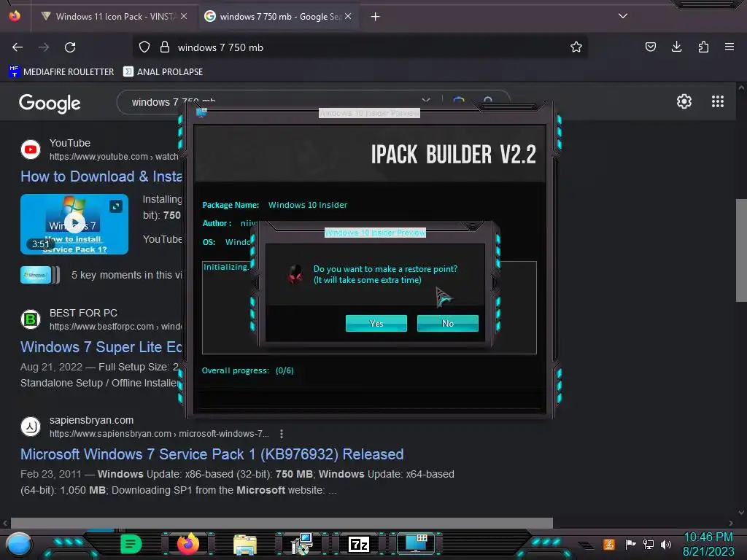This screenshot has height=560, width=747.
Task: Open How to Download & Install result
Action: tap(101, 176)
